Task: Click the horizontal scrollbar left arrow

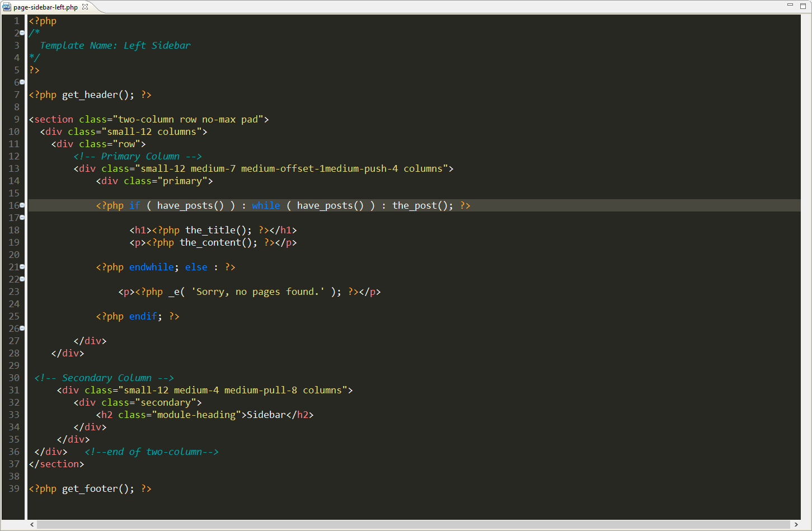Action: [x=32, y=525]
